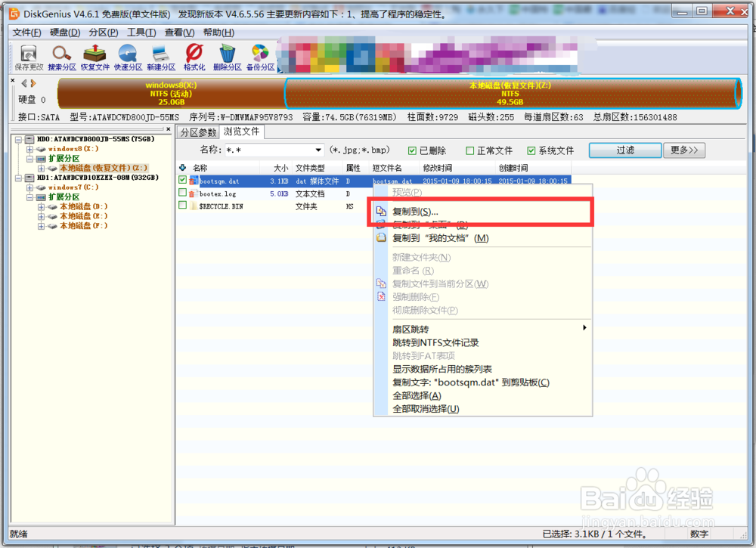Viewport: 756px width, 548px height.
Task: Click the Backup Partition (备份分区) toolbar icon
Action: (x=260, y=57)
